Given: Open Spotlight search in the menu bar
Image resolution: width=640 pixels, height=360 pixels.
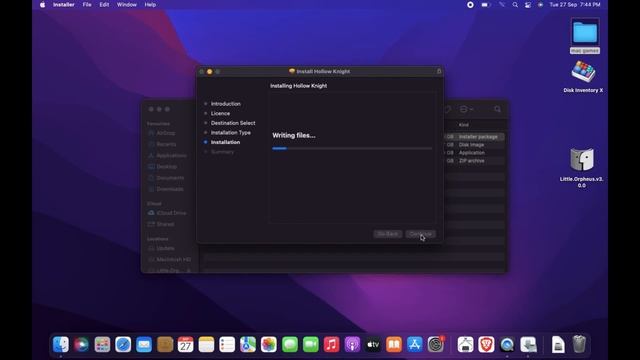Looking at the screenshot, I should [515, 5].
